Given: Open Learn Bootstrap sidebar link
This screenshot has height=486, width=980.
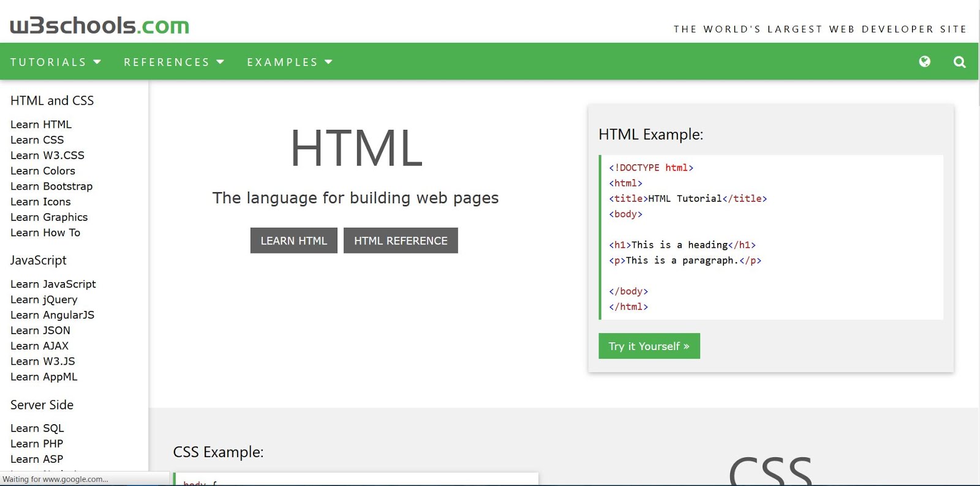Looking at the screenshot, I should pyautogui.click(x=51, y=186).
